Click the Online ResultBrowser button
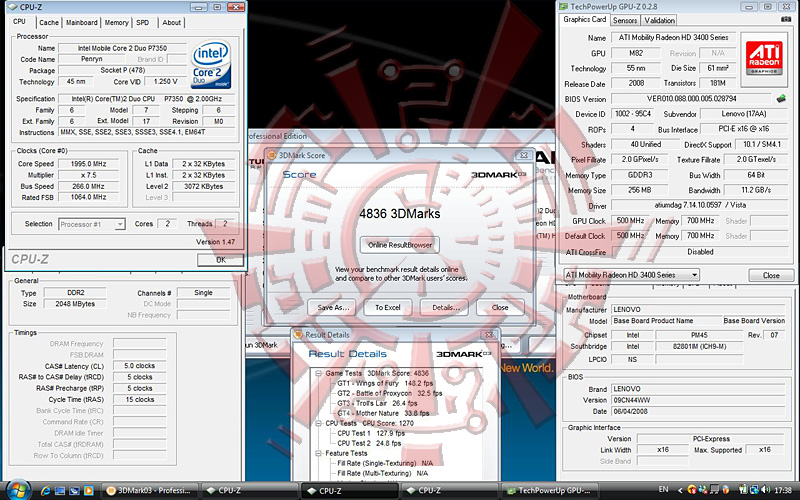The height and width of the screenshot is (500, 800). (400, 245)
